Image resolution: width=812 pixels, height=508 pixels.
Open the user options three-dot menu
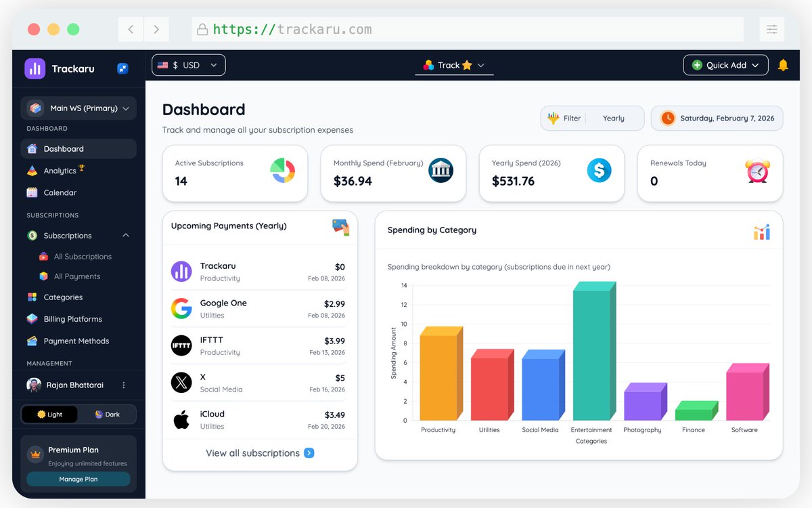tap(123, 385)
